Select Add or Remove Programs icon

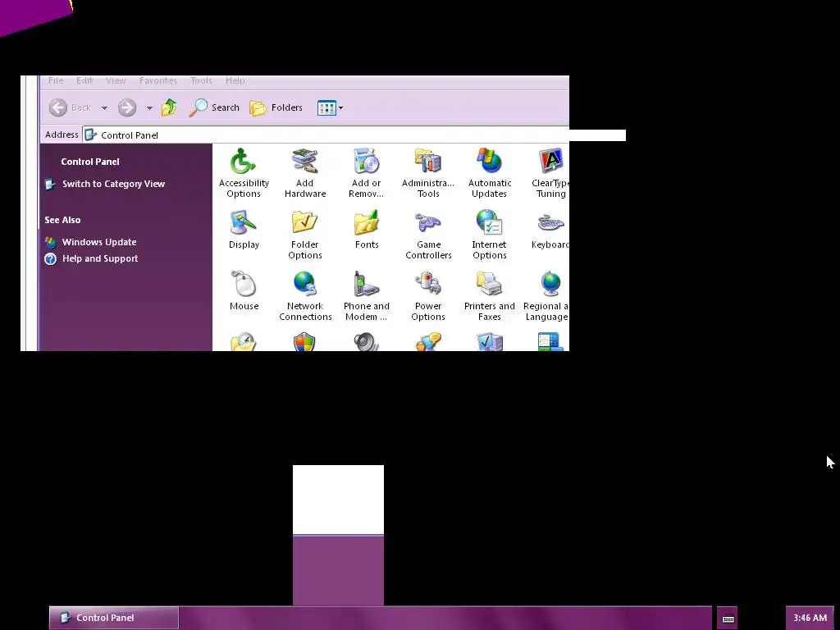(x=367, y=172)
